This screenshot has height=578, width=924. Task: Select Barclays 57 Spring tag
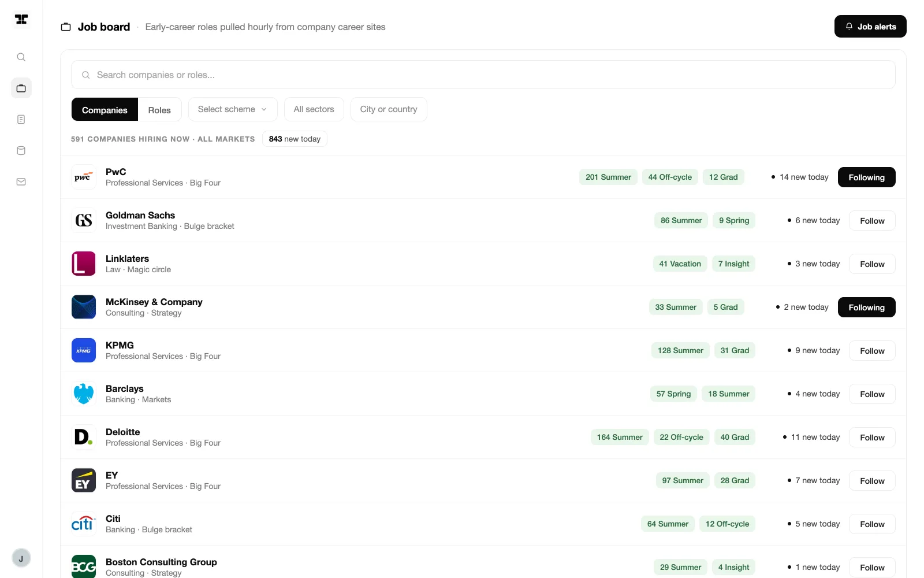click(673, 394)
